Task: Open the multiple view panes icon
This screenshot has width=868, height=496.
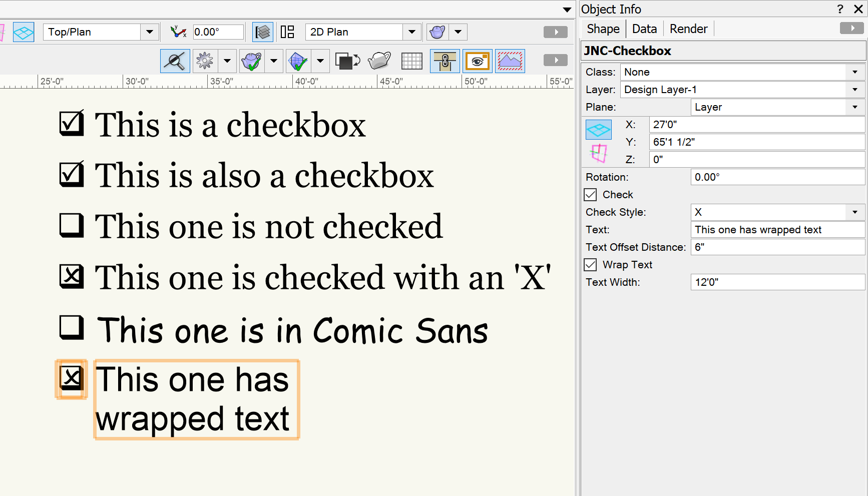Action: click(288, 32)
